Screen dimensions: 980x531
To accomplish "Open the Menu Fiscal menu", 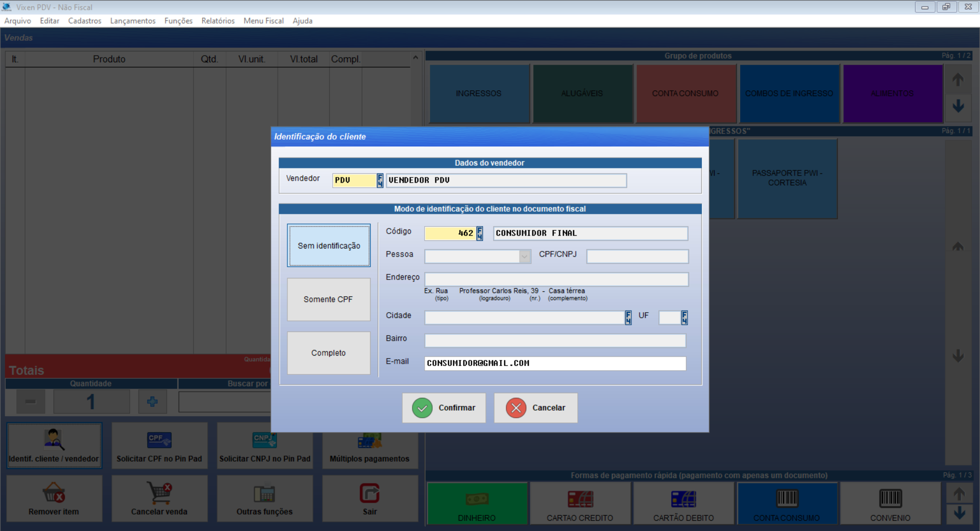I will pyautogui.click(x=263, y=21).
